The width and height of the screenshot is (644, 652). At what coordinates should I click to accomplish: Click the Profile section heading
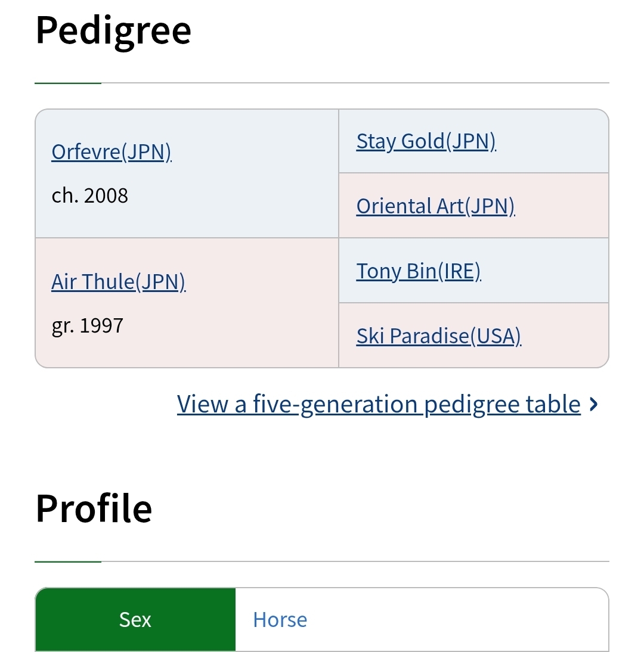94,508
